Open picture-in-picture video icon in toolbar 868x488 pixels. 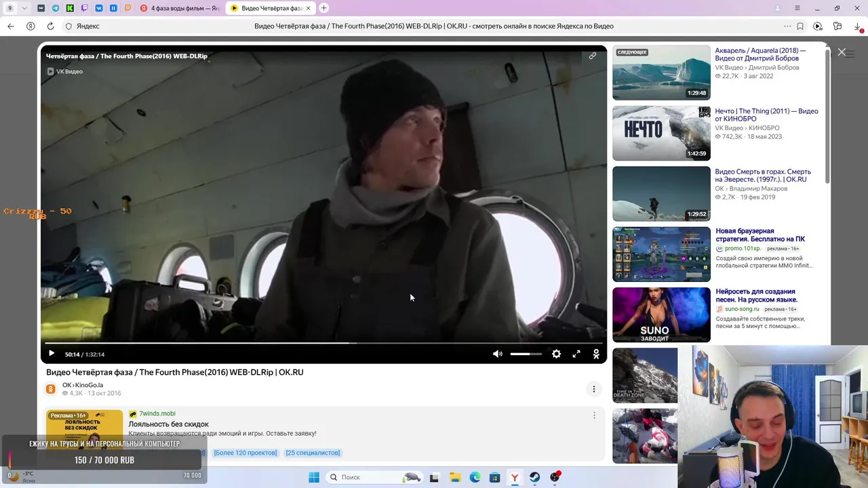818,26
